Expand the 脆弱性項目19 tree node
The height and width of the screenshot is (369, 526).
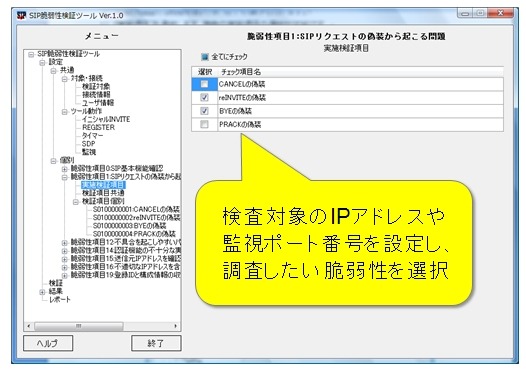pos(64,275)
